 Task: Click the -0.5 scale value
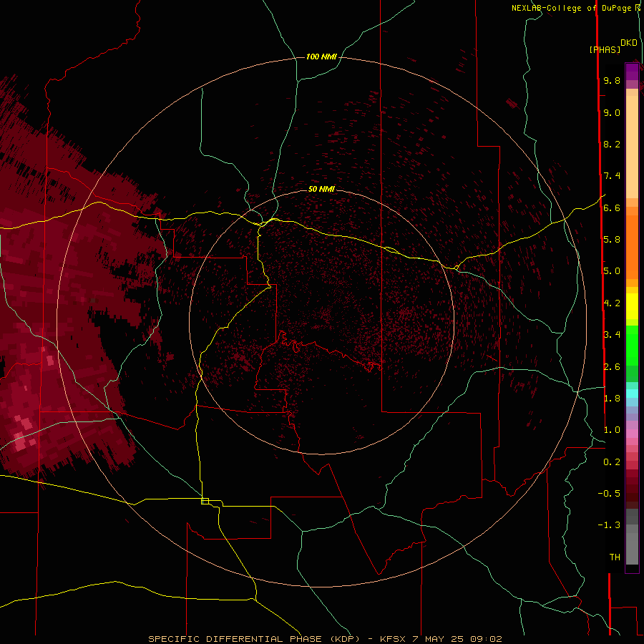click(609, 494)
